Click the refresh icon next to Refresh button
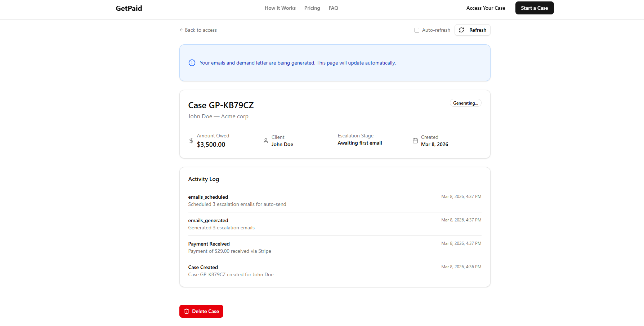644x326 pixels. 461,30
